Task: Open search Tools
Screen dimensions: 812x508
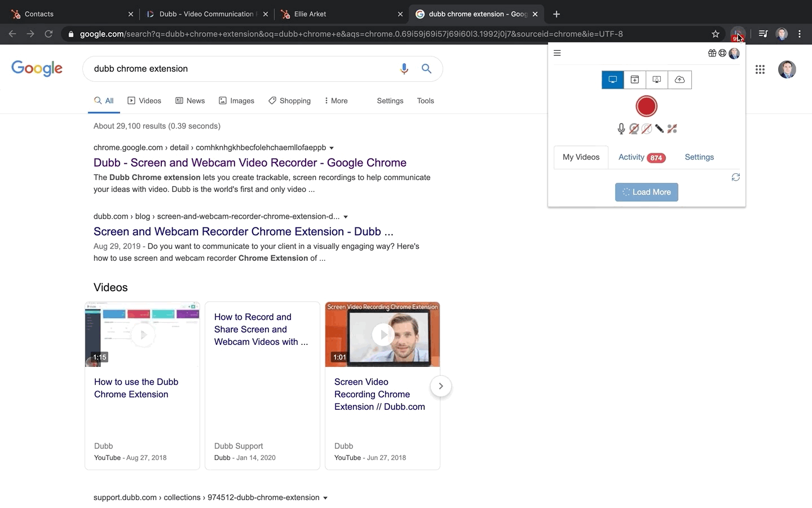Action: [x=425, y=101]
